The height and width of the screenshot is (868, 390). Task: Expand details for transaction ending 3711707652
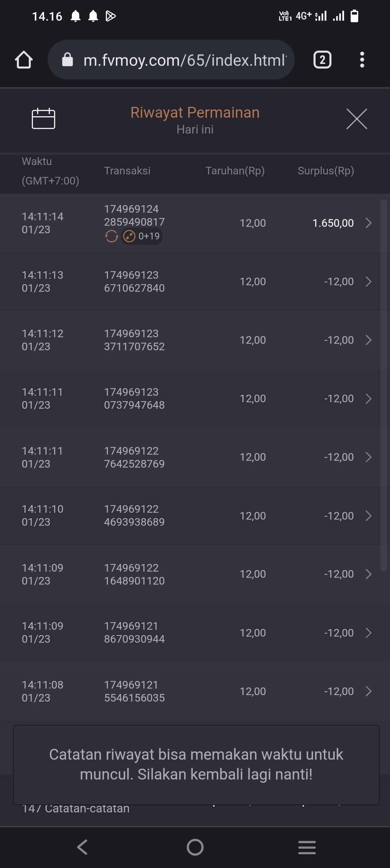[x=368, y=340]
